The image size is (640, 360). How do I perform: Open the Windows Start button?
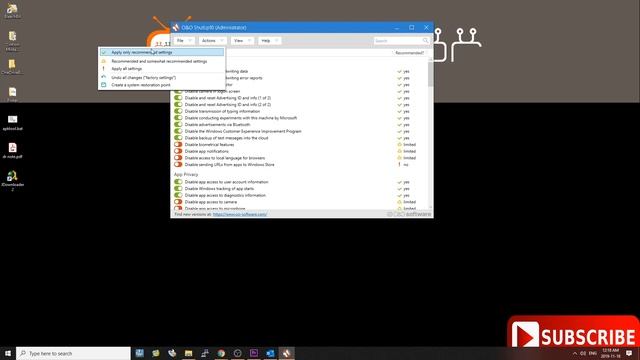(8, 353)
